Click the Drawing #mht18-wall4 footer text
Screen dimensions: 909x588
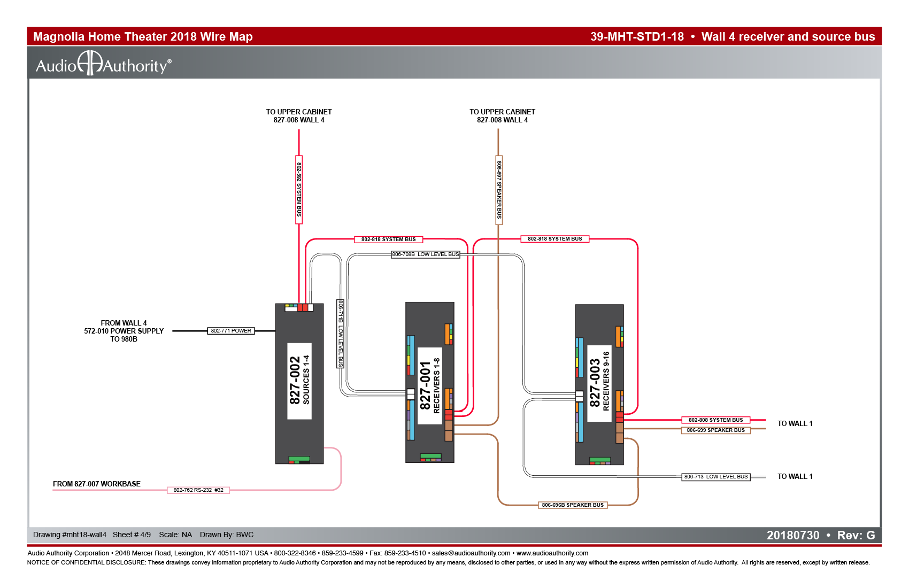(x=70, y=535)
